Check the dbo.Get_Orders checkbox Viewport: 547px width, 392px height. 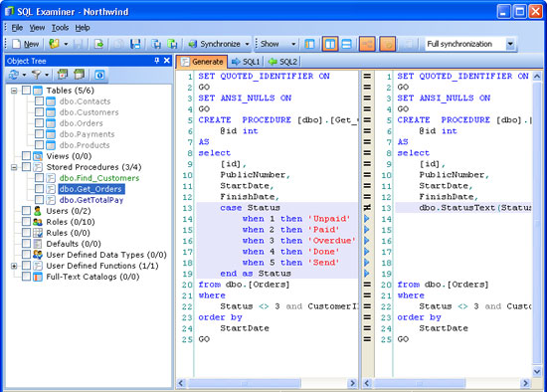click(39, 189)
